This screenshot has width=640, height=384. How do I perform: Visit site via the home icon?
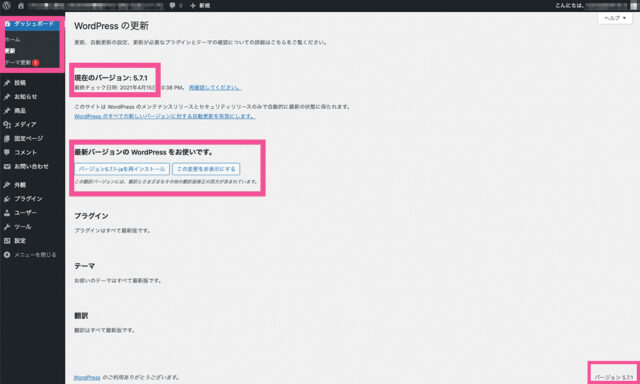click(21, 6)
